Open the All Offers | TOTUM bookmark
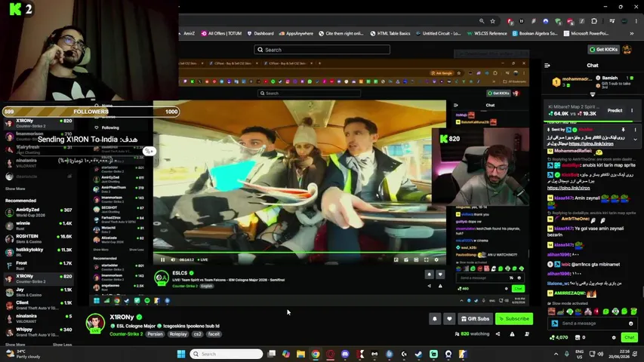The height and width of the screenshot is (362, 644). tap(221, 34)
